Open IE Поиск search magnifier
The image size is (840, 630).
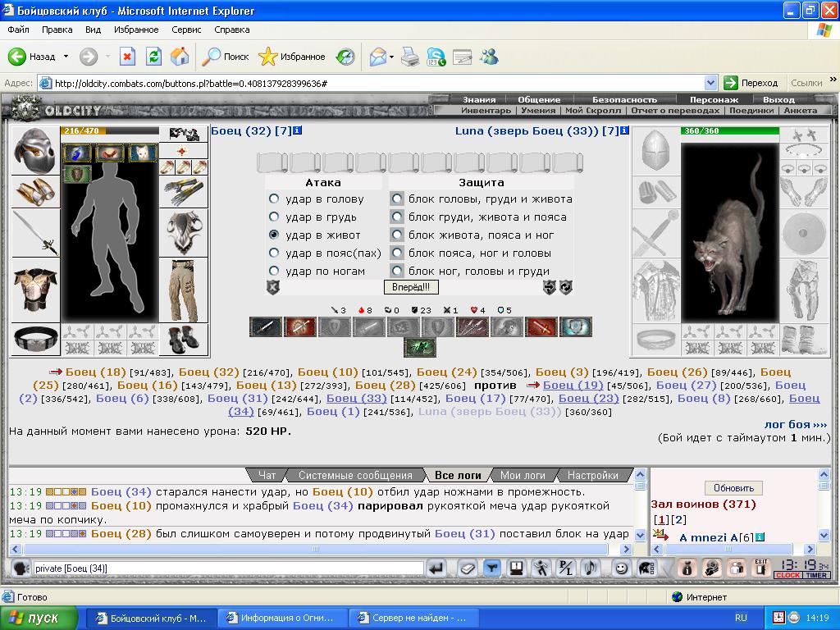pos(225,57)
